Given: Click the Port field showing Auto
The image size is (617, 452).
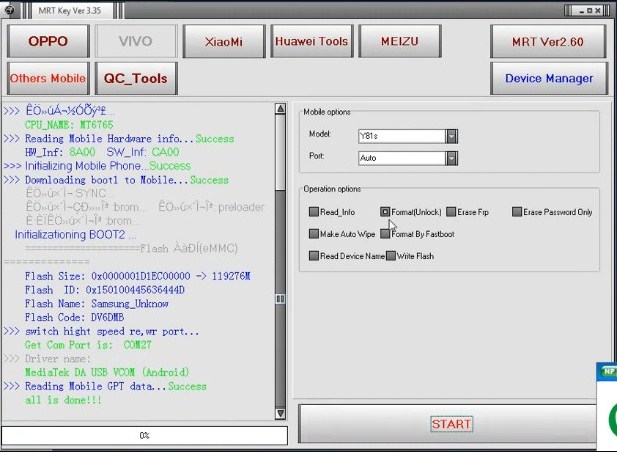Looking at the screenshot, I should (x=402, y=158).
